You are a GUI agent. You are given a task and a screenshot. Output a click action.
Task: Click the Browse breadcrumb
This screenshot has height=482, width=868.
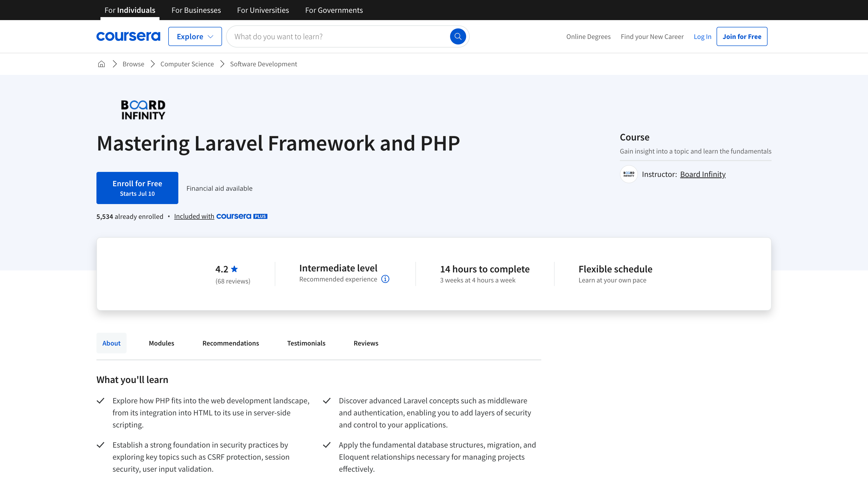pos(133,64)
